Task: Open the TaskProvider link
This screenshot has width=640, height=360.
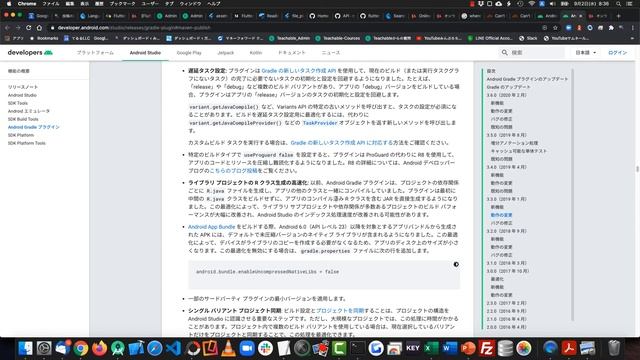Action: [x=320, y=123]
